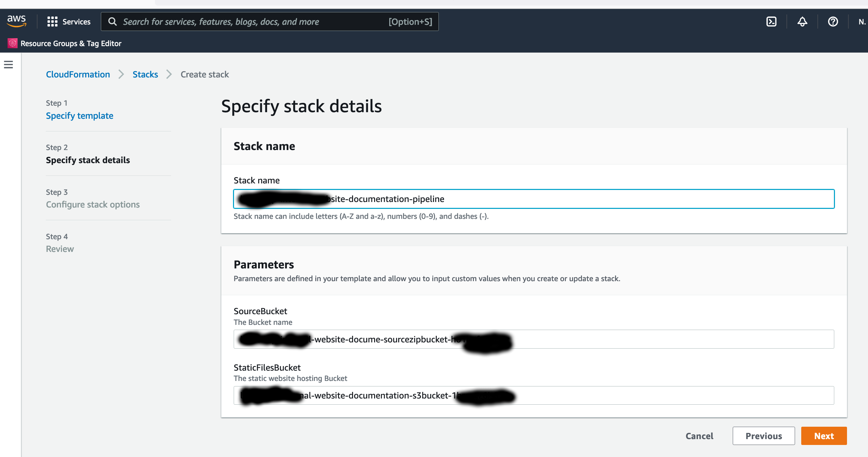868x457 pixels.
Task: Open Resource Groups & Tag Editor shortcut
Action: coord(71,43)
